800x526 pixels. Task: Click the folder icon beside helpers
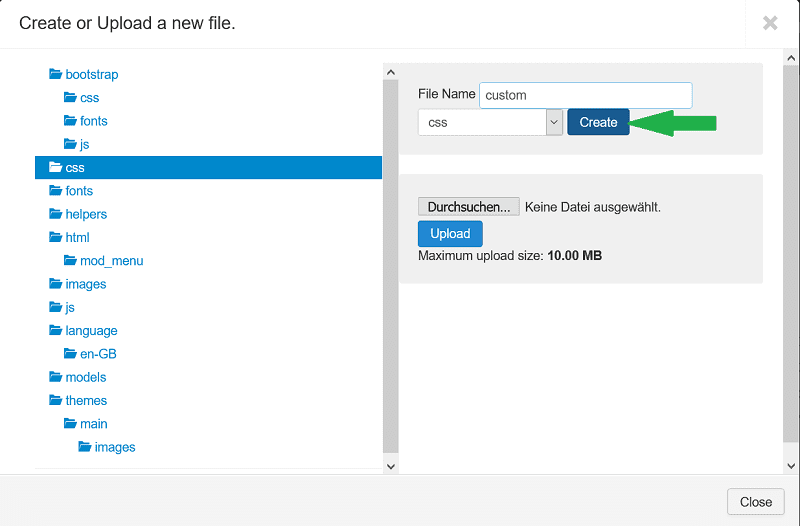(x=56, y=214)
